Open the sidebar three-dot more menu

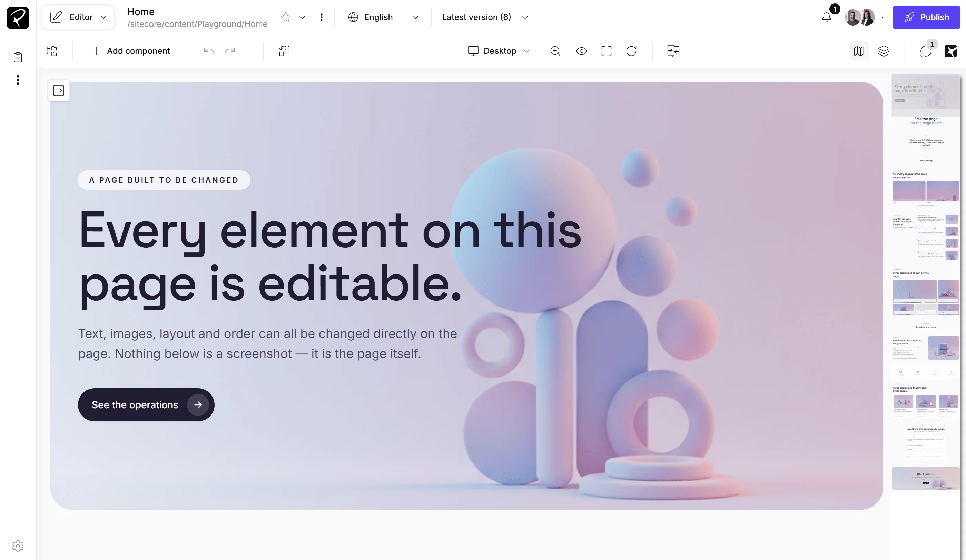coord(18,80)
